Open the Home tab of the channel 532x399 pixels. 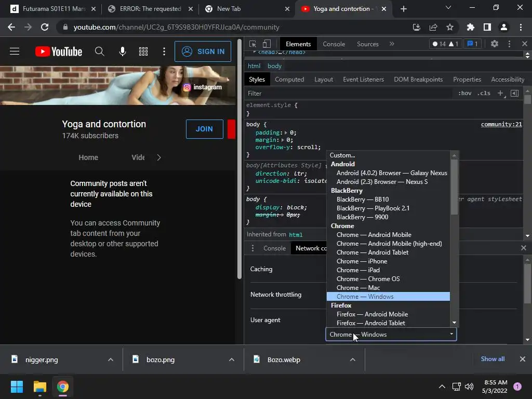tap(88, 157)
